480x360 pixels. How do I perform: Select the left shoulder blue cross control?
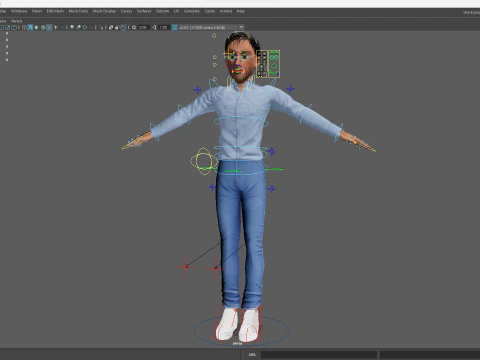point(198,90)
